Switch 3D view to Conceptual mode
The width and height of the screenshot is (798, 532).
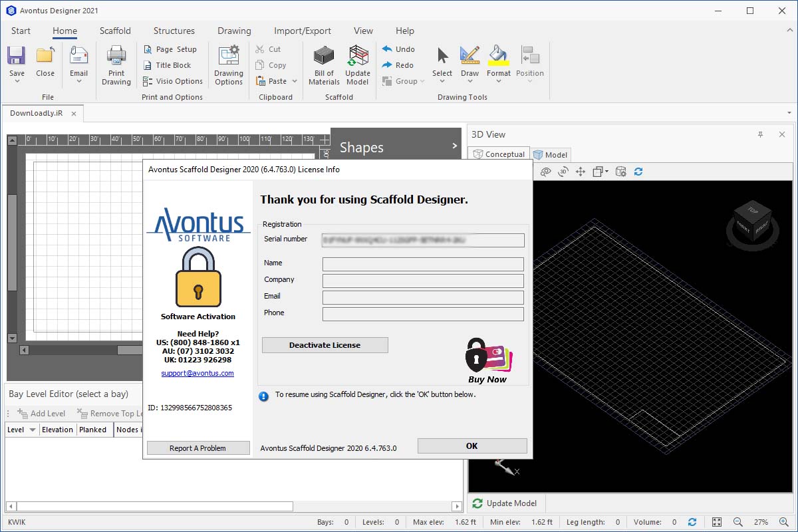[x=499, y=154]
